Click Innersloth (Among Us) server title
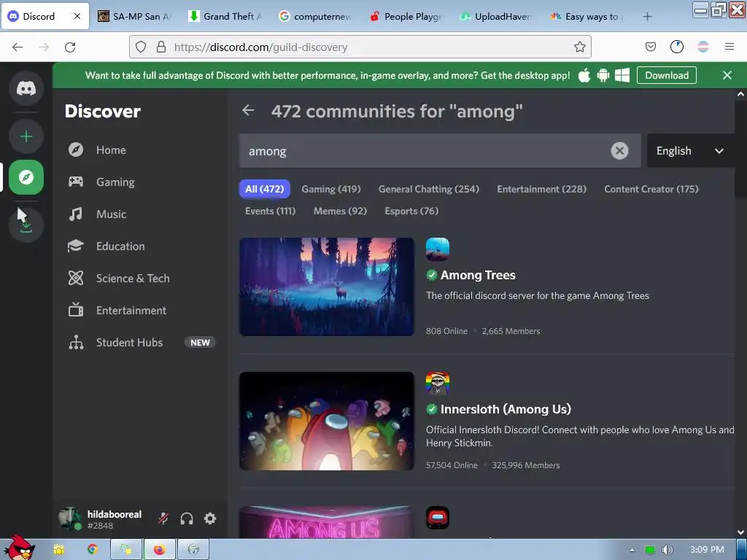This screenshot has width=747, height=560. [506, 410]
